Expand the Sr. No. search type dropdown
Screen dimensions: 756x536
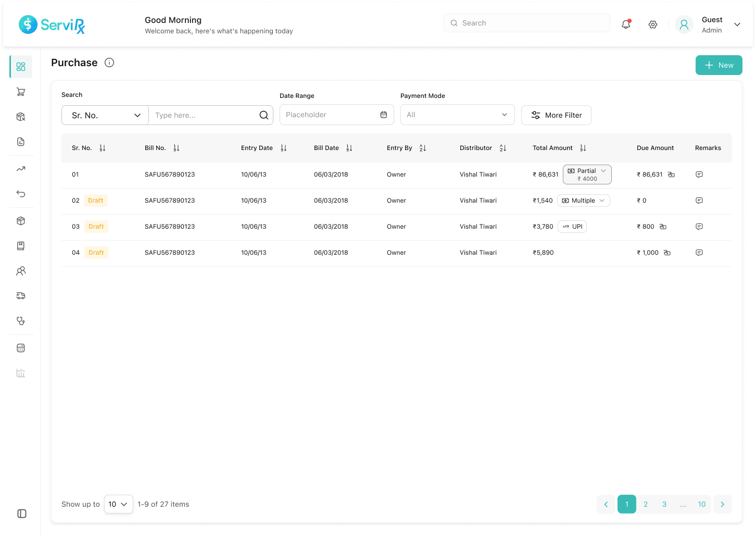(x=105, y=115)
